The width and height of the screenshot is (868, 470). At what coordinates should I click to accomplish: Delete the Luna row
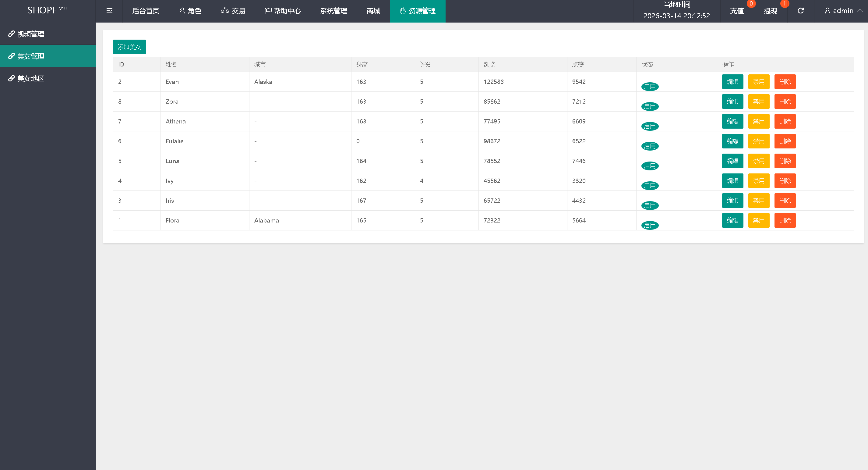click(x=785, y=161)
